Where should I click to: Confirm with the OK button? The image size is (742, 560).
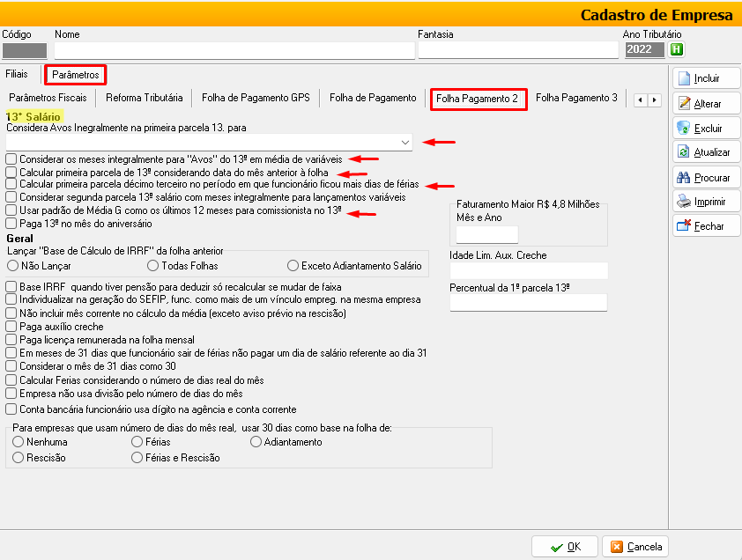tap(564, 547)
